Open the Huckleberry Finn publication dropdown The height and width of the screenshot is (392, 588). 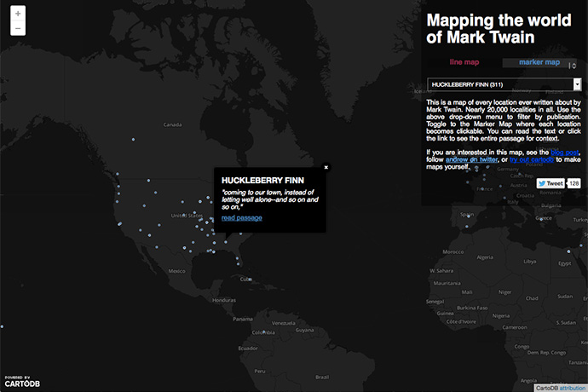point(504,84)
